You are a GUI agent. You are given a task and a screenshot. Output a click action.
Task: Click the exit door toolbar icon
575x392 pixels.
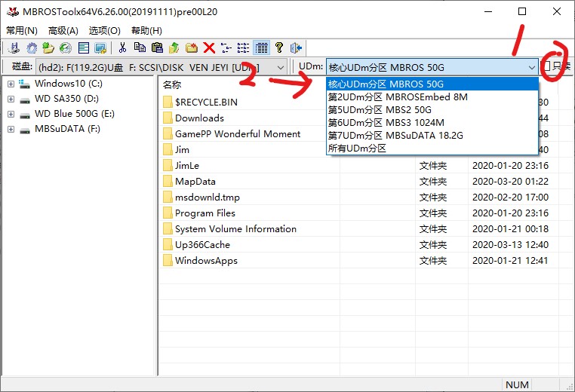[296, 47]
